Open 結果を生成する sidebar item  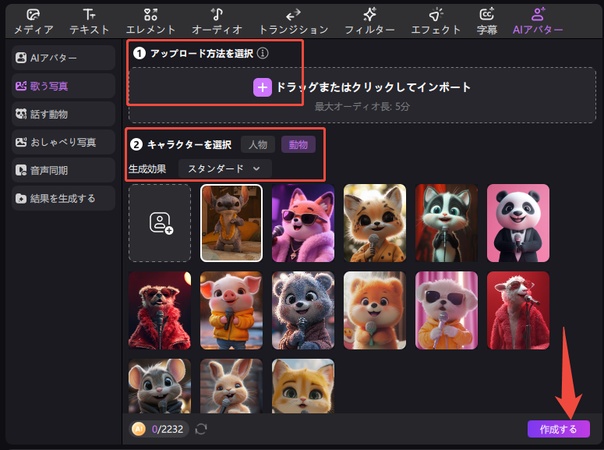coord(63,198)
